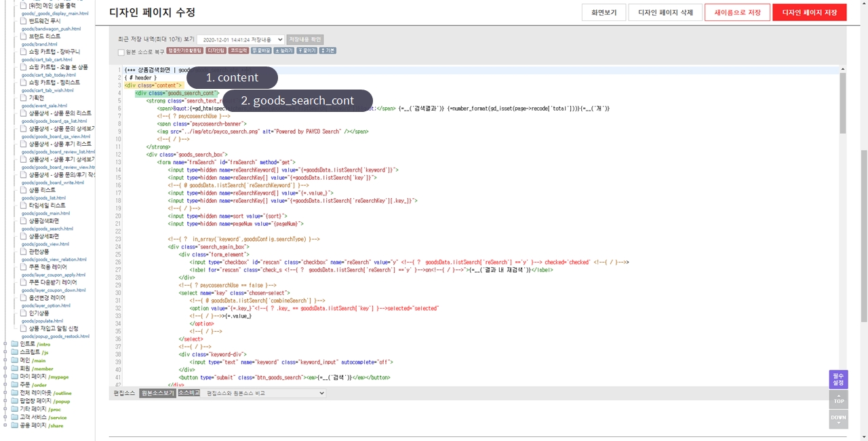
Task: Enable the 원본 소스로 복구 checkbox
Action: pyautogui.click(x=121, y=52)
